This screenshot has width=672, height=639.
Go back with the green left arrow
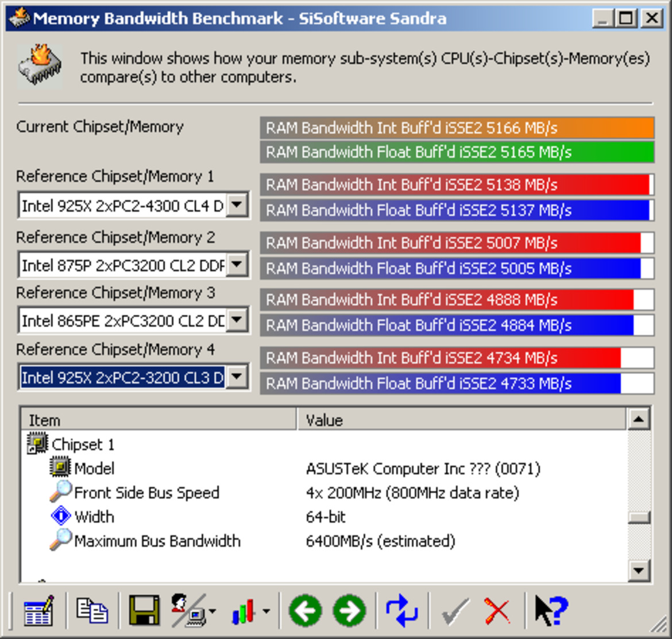(305, 610)
